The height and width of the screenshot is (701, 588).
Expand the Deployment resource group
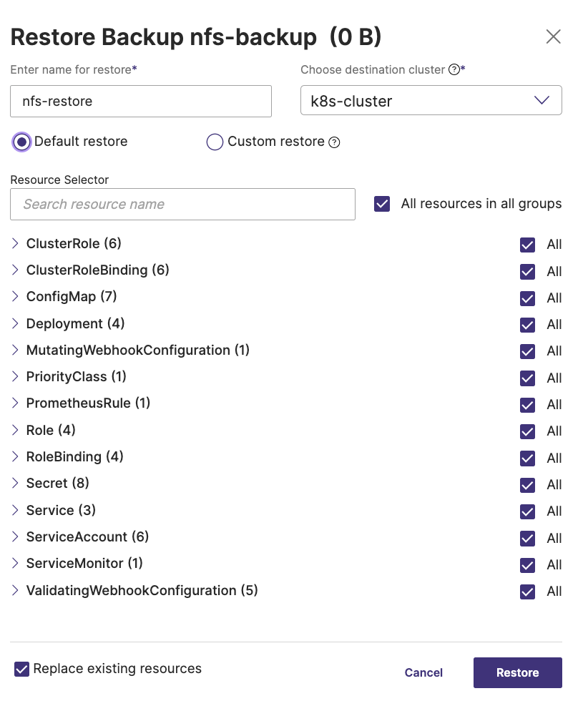point(16,324)
